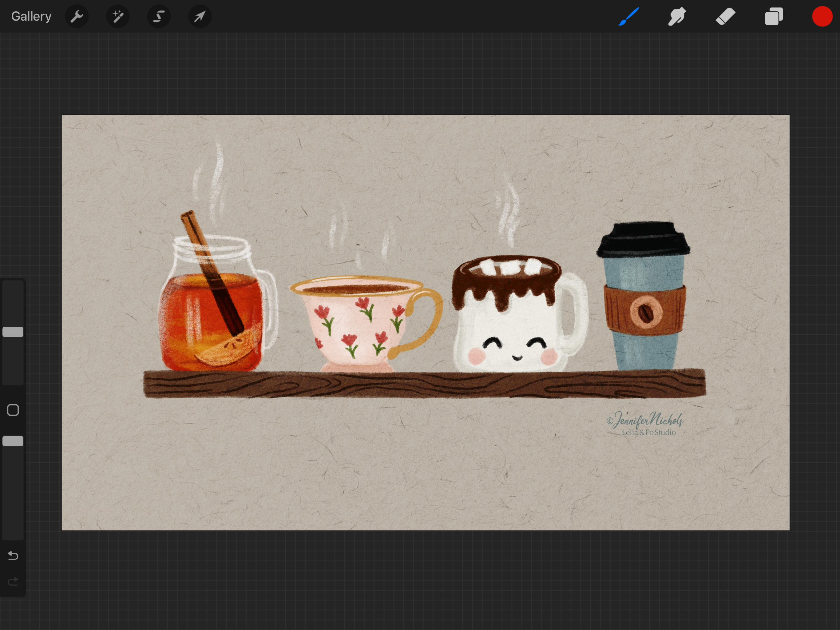The height and width of the screenshot is (630, 840).
Task: Open the red color picker
Action: coord(822,16)
